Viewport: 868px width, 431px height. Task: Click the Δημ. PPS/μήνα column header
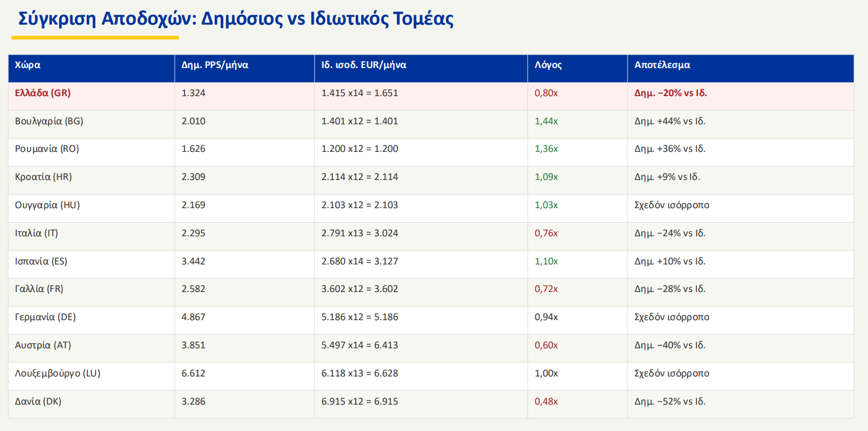(215, 65)
